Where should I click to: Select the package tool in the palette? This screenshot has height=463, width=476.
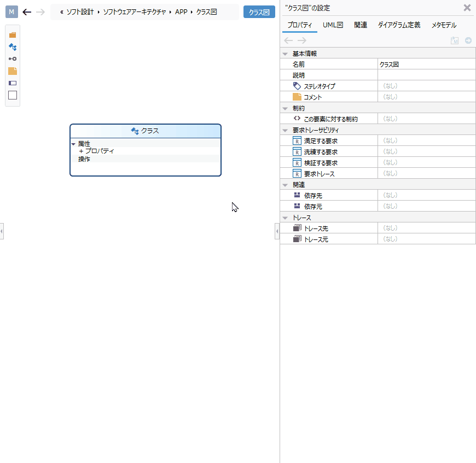(x=13, y=35)
